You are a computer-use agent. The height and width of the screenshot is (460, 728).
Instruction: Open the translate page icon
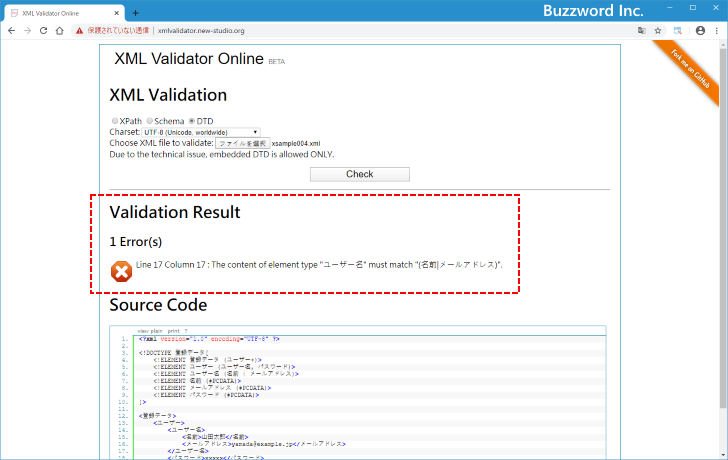tap(641, 31)
